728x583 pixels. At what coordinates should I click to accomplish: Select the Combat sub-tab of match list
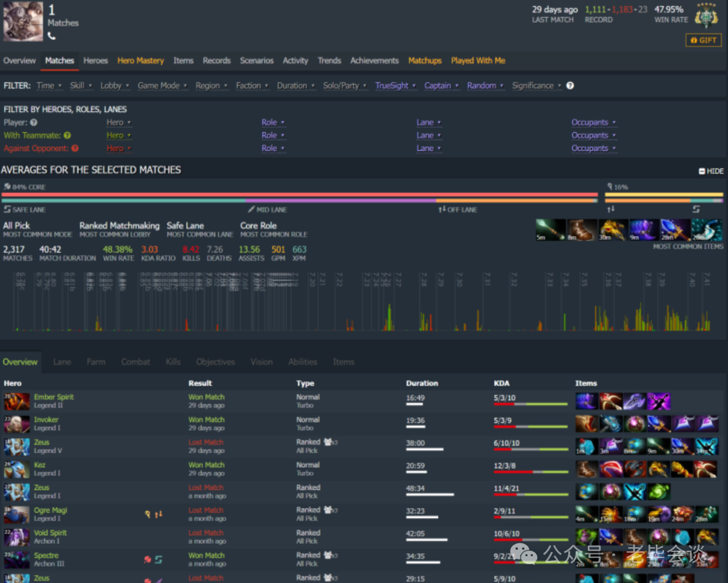135,362
